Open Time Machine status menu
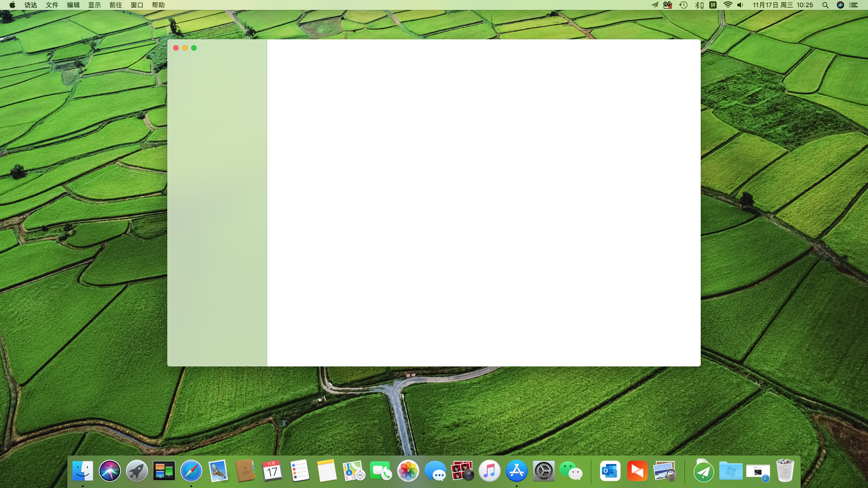The width and height of the screenshot is (868, 488). click(x=684, y=5)
